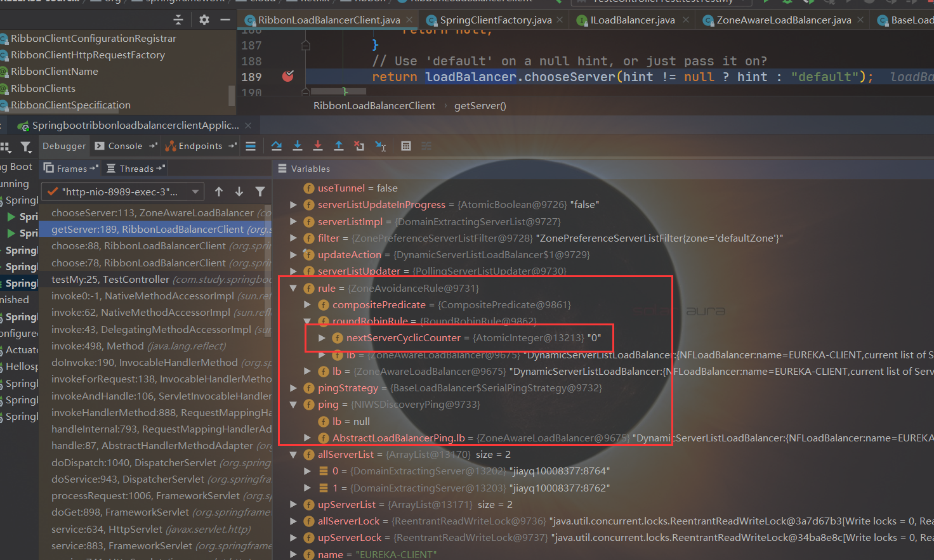Viewport: 934px width, 560px height.
Task: Expand the upServerList variable node
Action: (293, 504)
